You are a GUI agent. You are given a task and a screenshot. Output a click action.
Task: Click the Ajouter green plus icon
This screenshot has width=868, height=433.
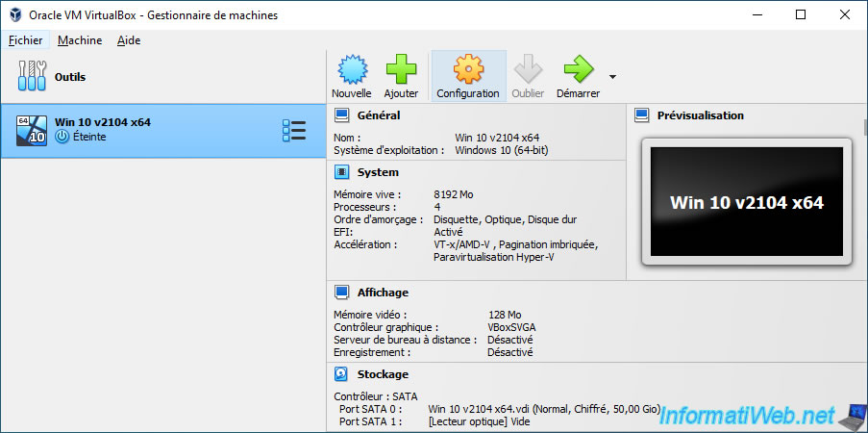click(x=401, y=69)
